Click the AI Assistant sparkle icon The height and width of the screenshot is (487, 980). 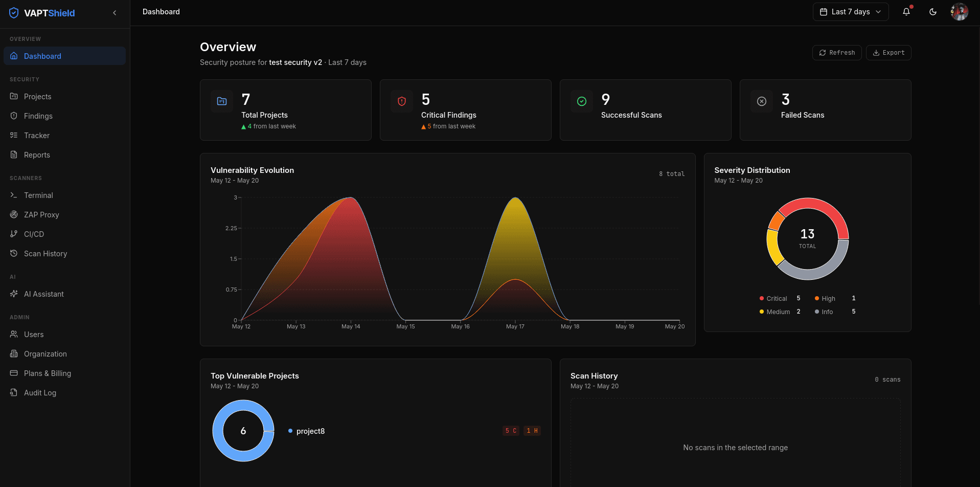point(14,294)
